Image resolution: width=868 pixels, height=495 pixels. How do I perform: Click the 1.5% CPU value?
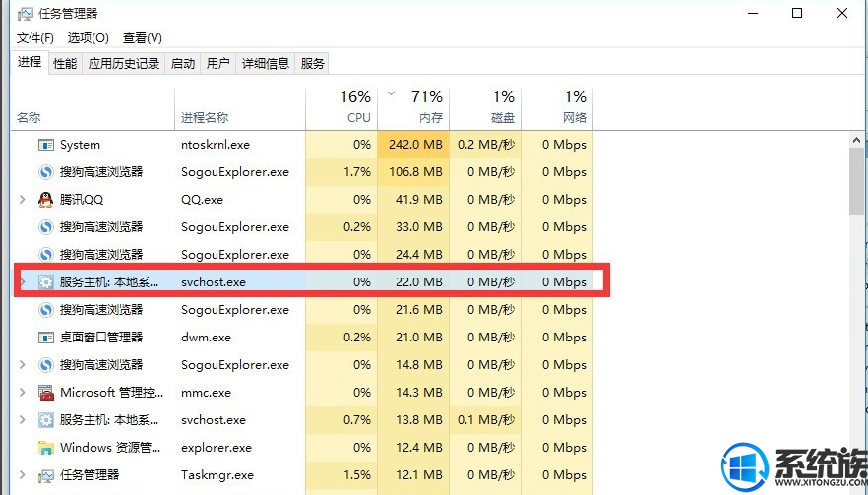[357, 475]
